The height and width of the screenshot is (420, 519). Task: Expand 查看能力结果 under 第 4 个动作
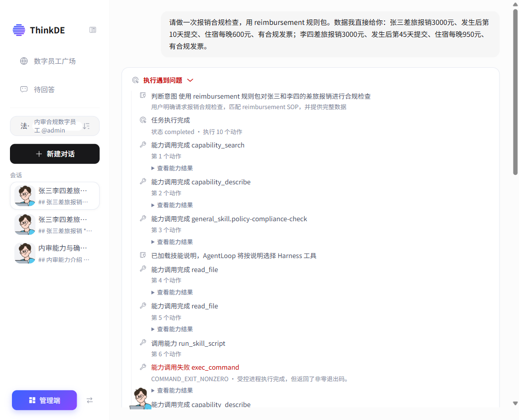172,292
